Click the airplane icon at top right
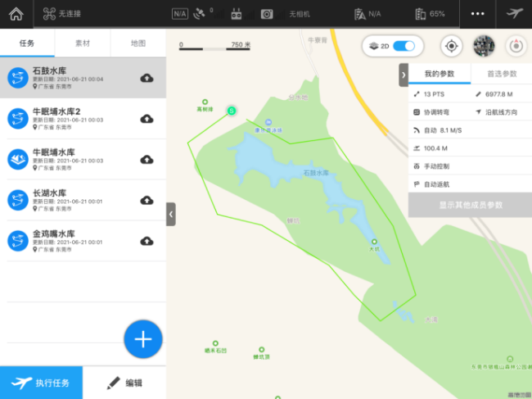Viewport: 532px width, 399px height. pyautogui.click(x=515, y=14)
